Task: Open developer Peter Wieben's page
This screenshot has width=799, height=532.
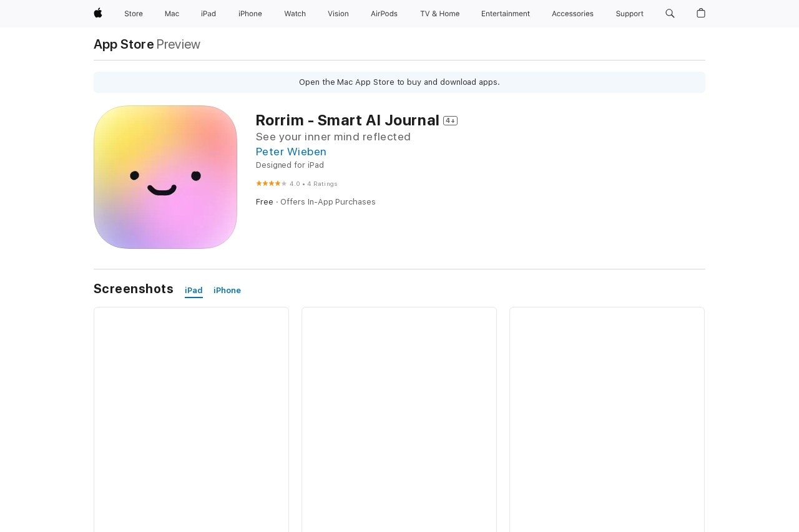Action: [291, 152]
